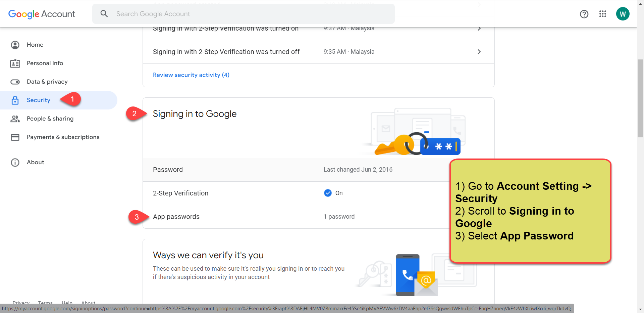The width and height of the screenshot is (644, 313).
Task: Open the Password row
Action: click(x=296, y=170)
